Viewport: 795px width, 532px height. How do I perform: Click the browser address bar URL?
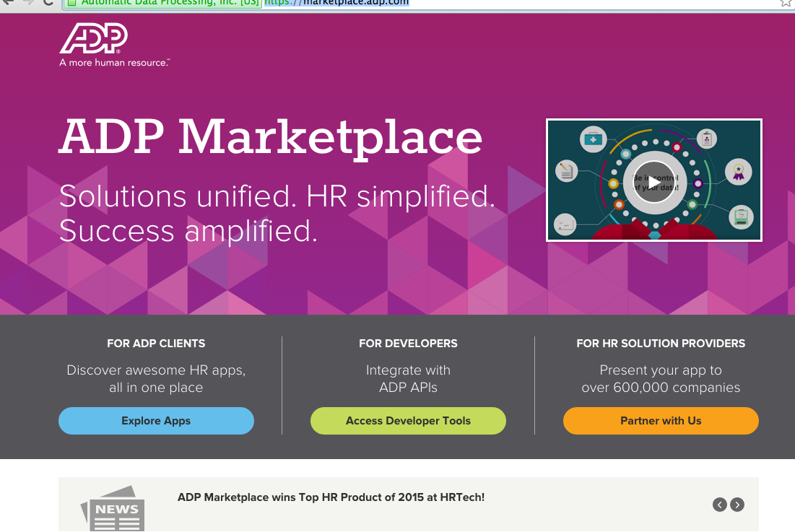pyautogui.click(x=337, y=2)
